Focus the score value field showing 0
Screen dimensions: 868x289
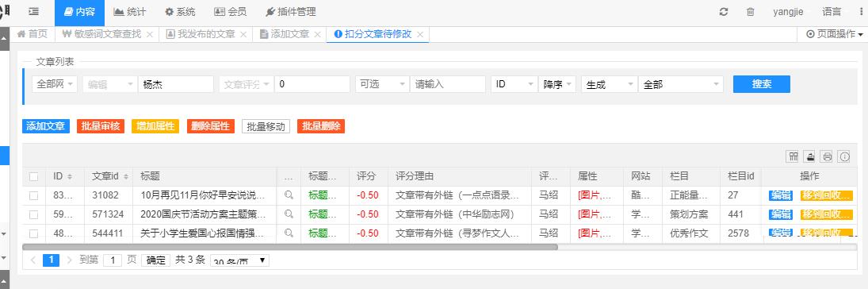[312, 84]
